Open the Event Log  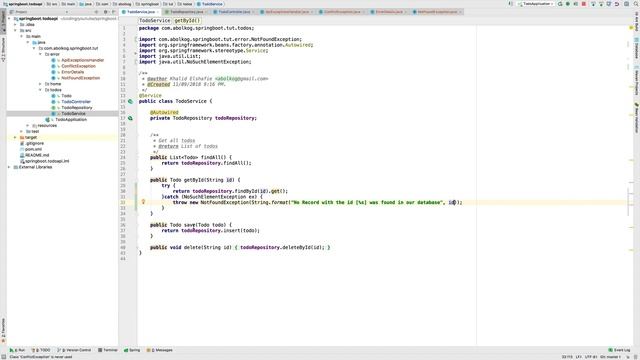619,350
